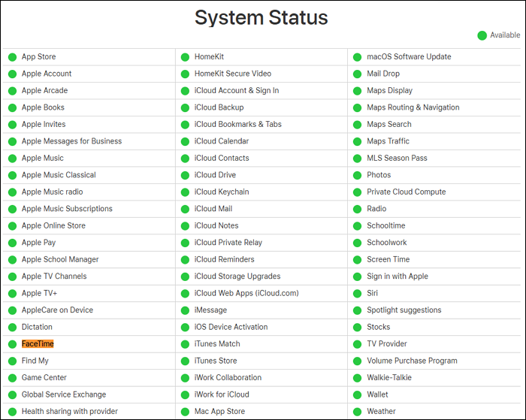Click the status dot beside Dictation
The width and height of the screenshot is (526, 420).
tap(13, 328)
